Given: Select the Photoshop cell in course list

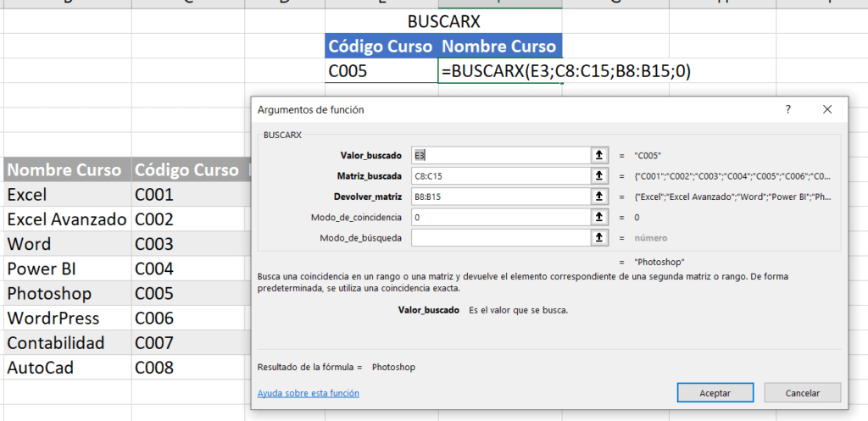Looking at the screenshot, I should [x=66, y=294].
